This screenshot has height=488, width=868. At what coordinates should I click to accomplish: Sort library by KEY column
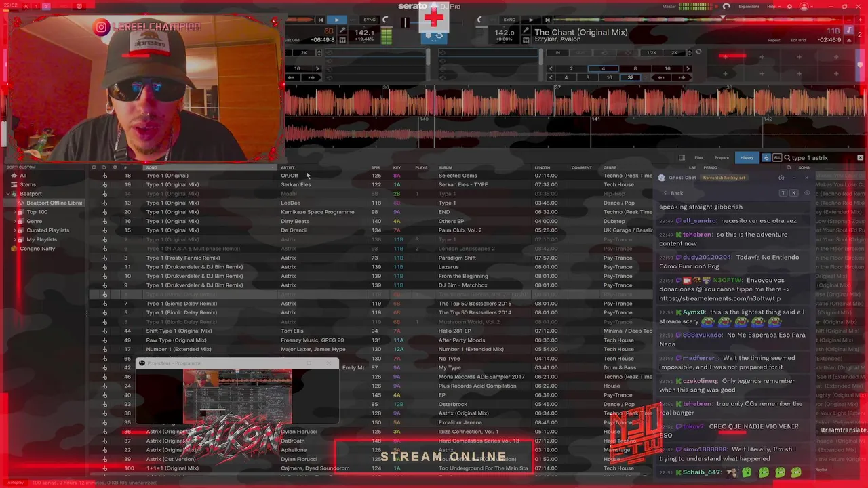pos(397,167)
